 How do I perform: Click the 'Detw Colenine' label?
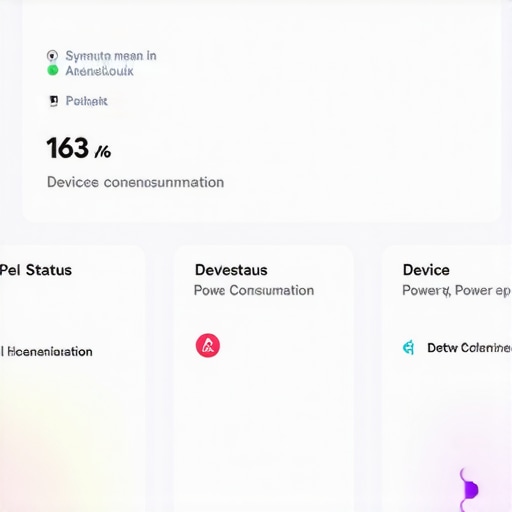tap(469, 348)
